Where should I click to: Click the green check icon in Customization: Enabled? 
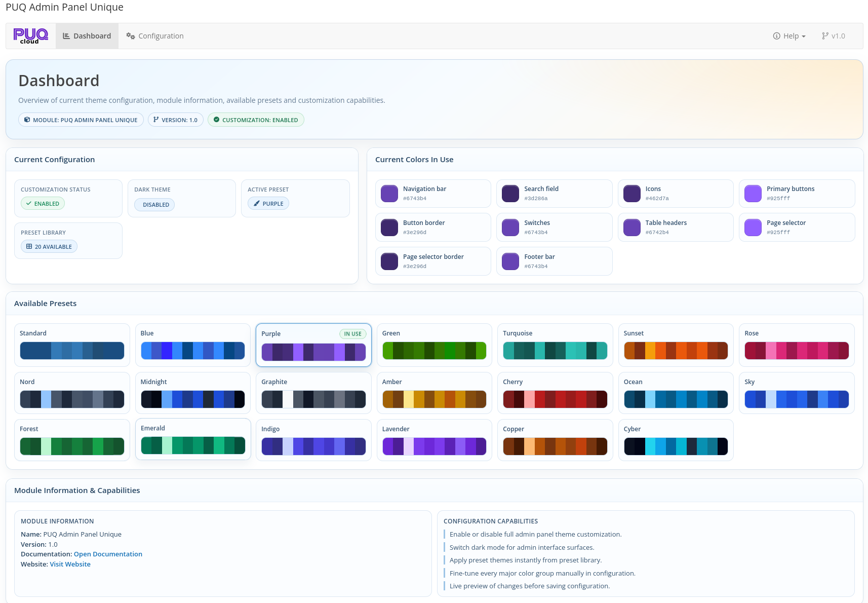click(216, 120)
